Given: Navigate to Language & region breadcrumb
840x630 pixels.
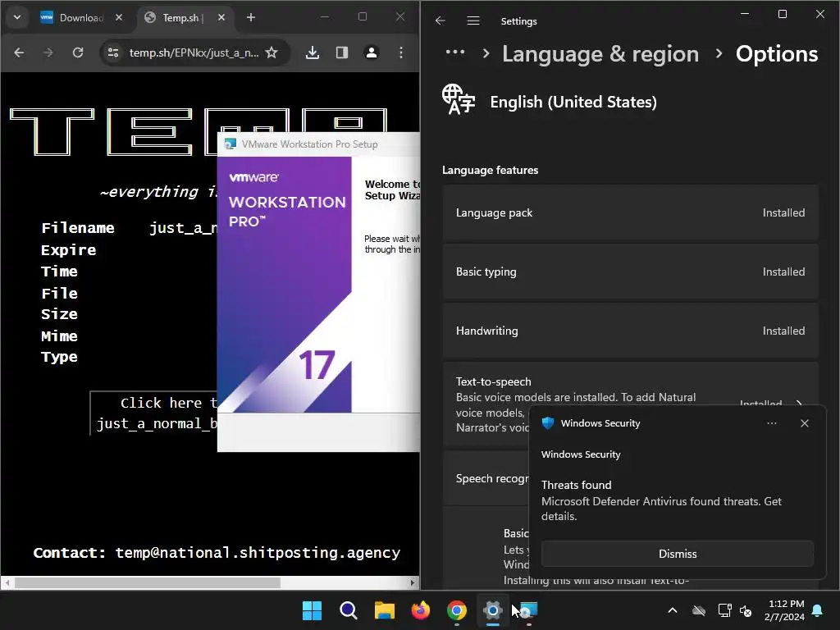Looking at the screenshot, I should point(600,54).
